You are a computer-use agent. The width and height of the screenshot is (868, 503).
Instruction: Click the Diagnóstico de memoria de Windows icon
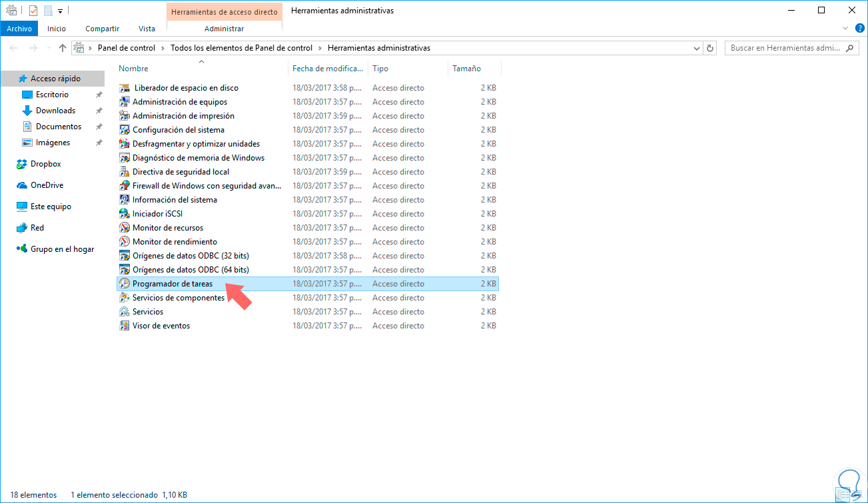125,158
